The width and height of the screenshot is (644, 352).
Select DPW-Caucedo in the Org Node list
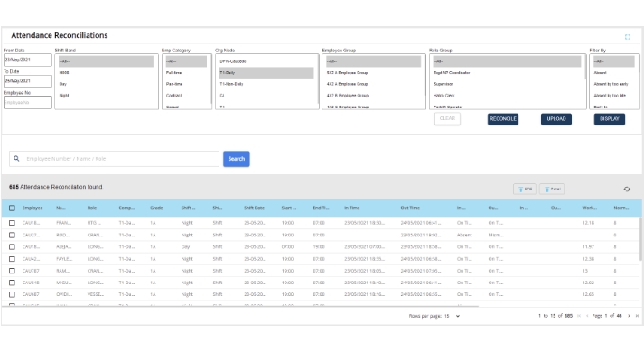click(x=266, y=61)
